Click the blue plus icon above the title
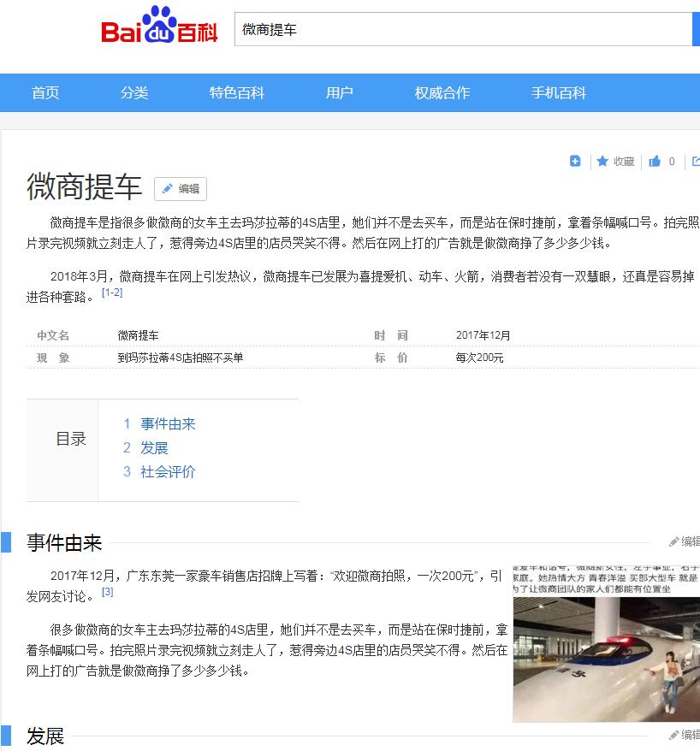Screen dimensions: 700x751 coord(575,161)
